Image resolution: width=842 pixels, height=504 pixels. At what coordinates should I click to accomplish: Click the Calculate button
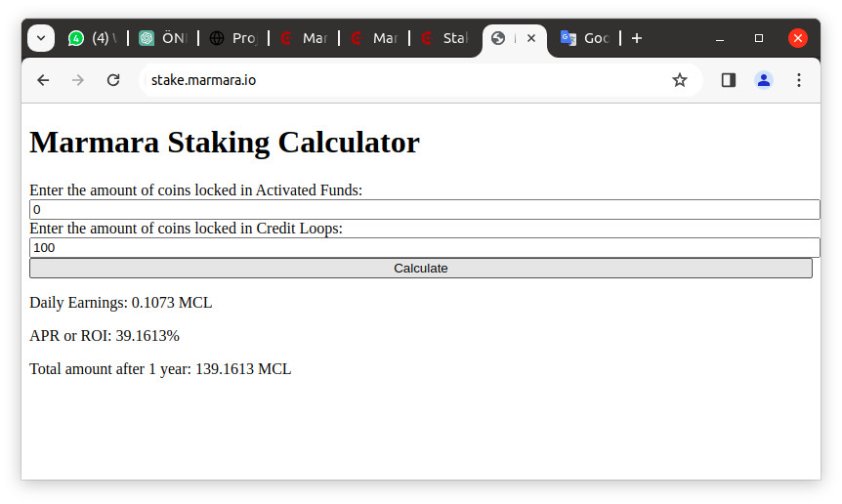[x=420, y=269]
